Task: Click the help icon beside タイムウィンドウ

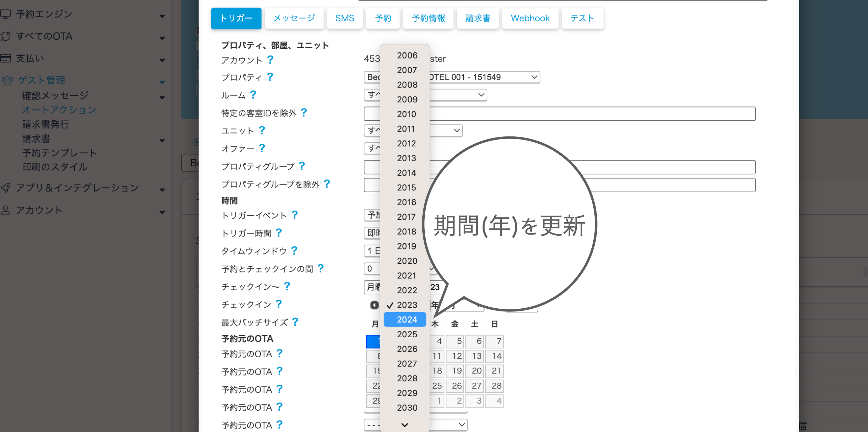Action: (x=294, y=251)
